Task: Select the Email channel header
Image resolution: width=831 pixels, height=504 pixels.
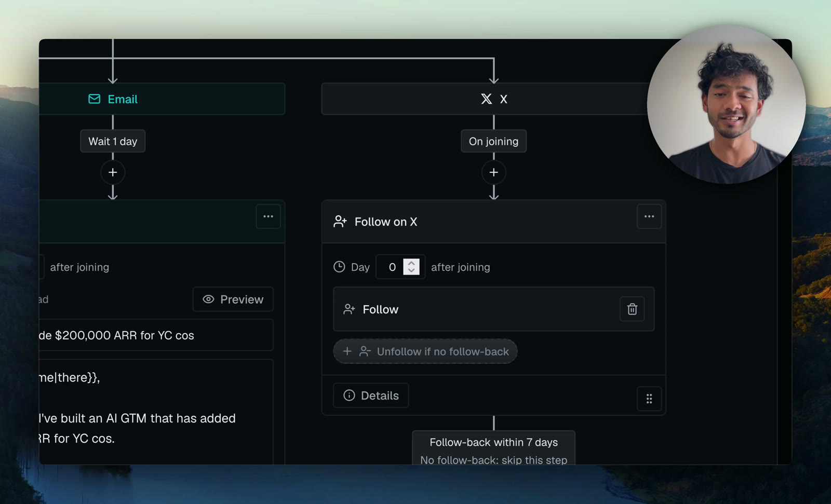Action: tap(162, 99)
